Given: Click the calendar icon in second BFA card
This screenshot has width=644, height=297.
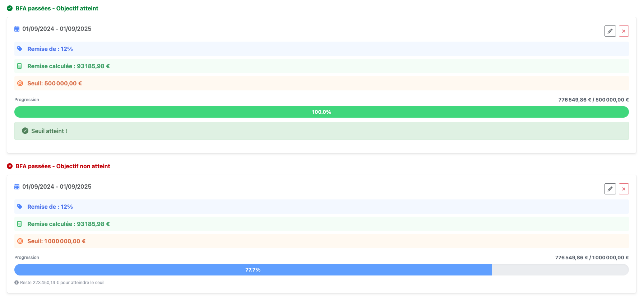Looking at the screenshot, I should tap(17, 187).
